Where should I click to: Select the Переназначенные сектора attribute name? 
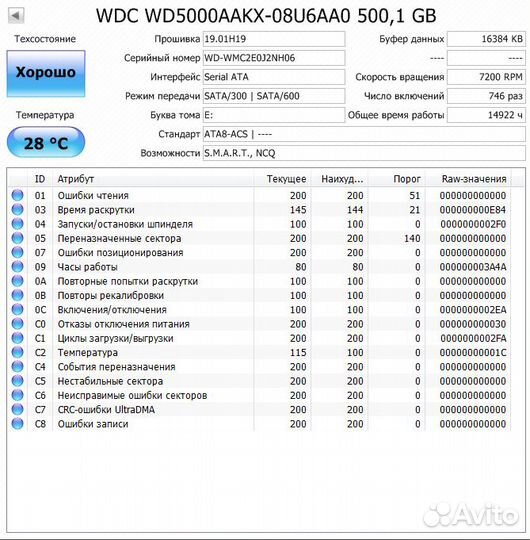[119, 238]
